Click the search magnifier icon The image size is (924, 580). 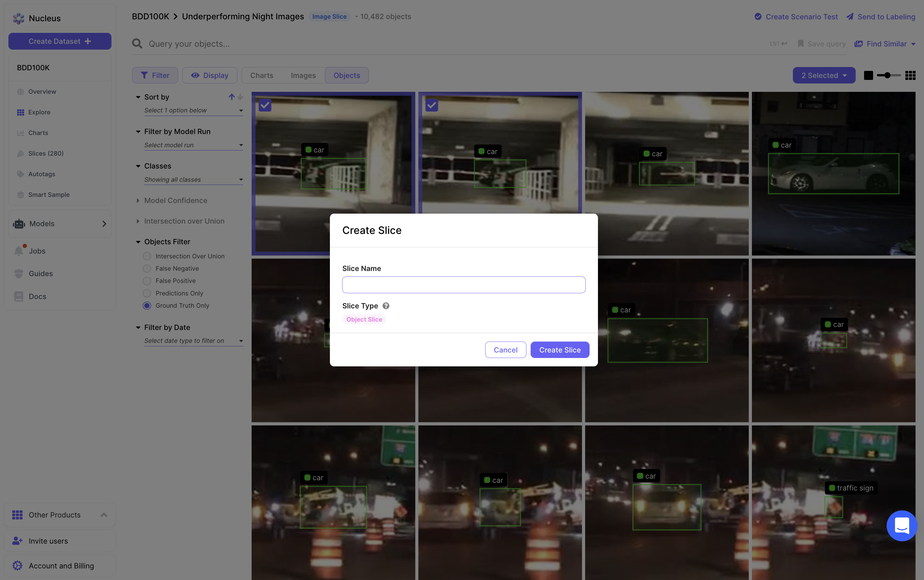pyautogui.click(x=137, y=44)
